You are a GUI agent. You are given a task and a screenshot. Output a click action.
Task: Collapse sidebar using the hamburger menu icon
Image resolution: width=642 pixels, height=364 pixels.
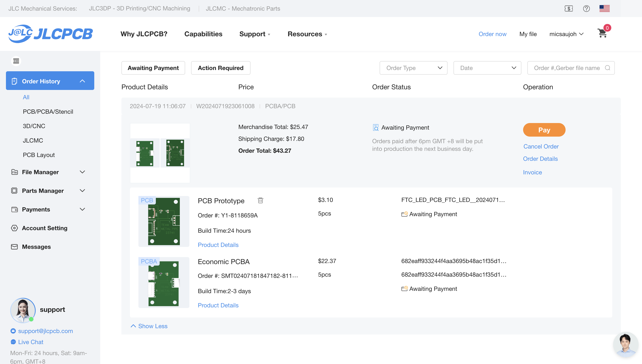pyautogui.click(x=16, y=61)
